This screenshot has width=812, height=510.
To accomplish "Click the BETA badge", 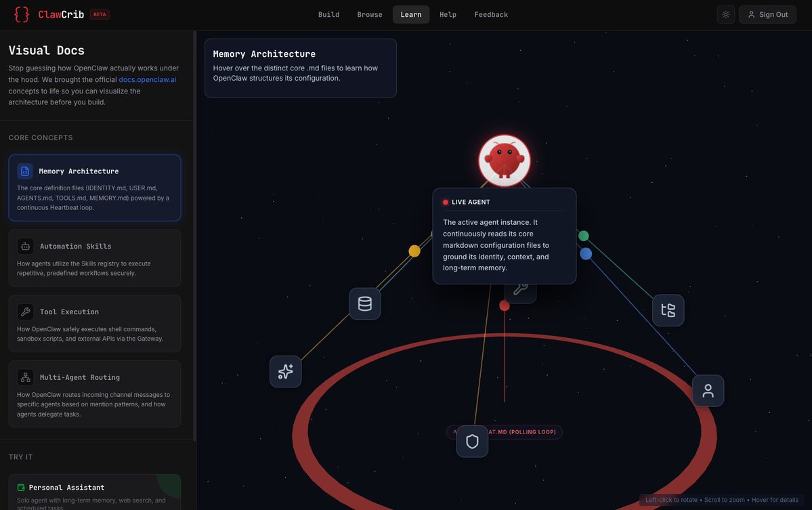I will (100, 14).
